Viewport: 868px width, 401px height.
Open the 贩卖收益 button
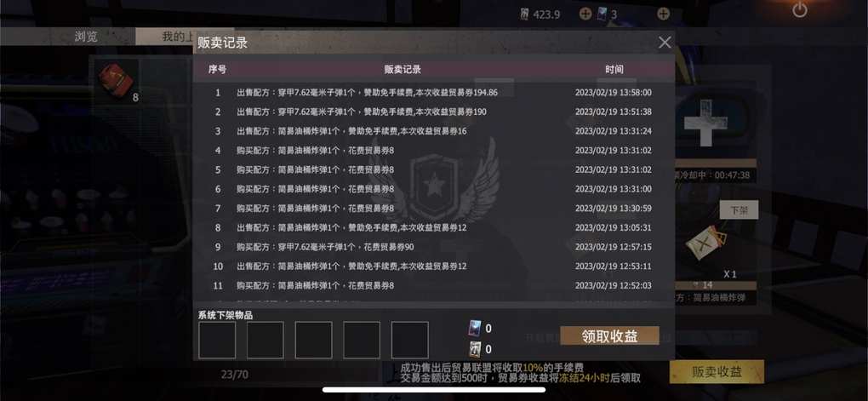point(717,372)
